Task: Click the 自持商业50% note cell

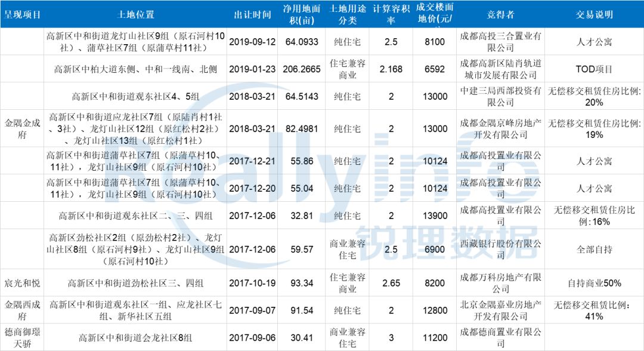Action: [594, 283]
